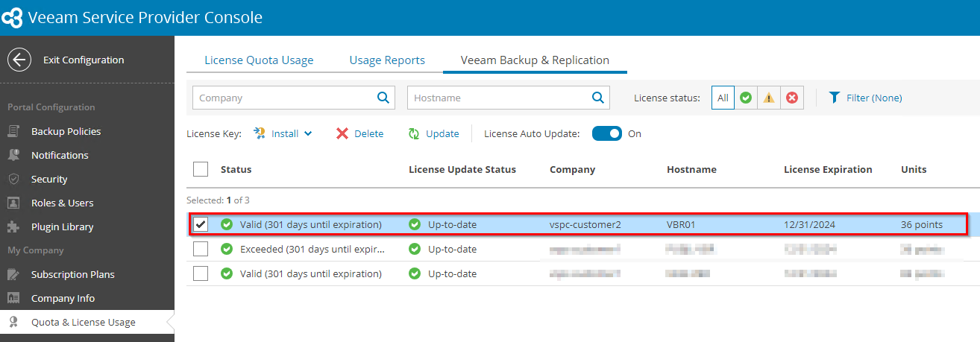Click the Notifications bell icon

pos(13,155)
